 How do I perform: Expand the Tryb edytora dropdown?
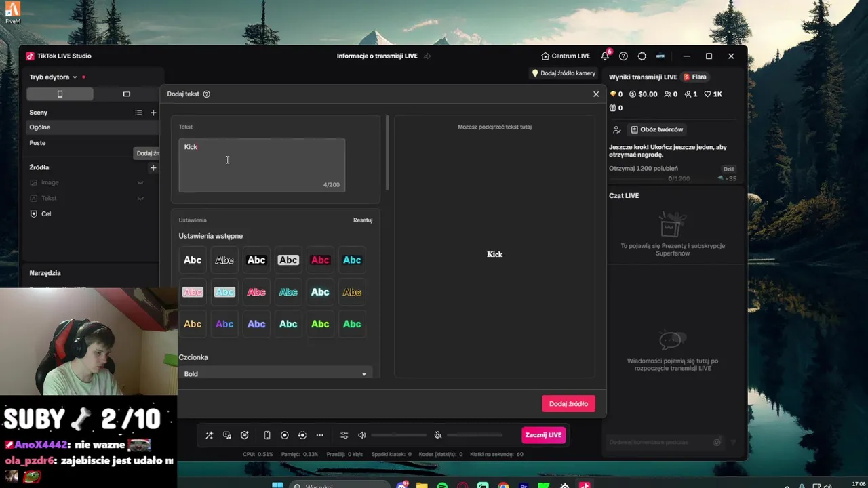[75, 77]
